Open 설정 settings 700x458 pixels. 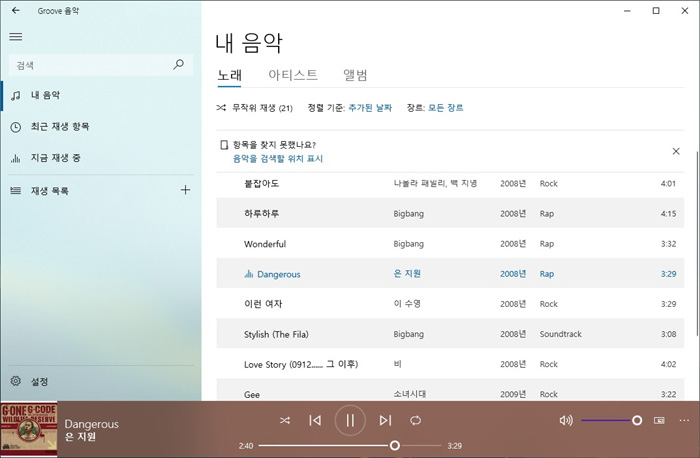pyautogui.click(x=39, y=381)
